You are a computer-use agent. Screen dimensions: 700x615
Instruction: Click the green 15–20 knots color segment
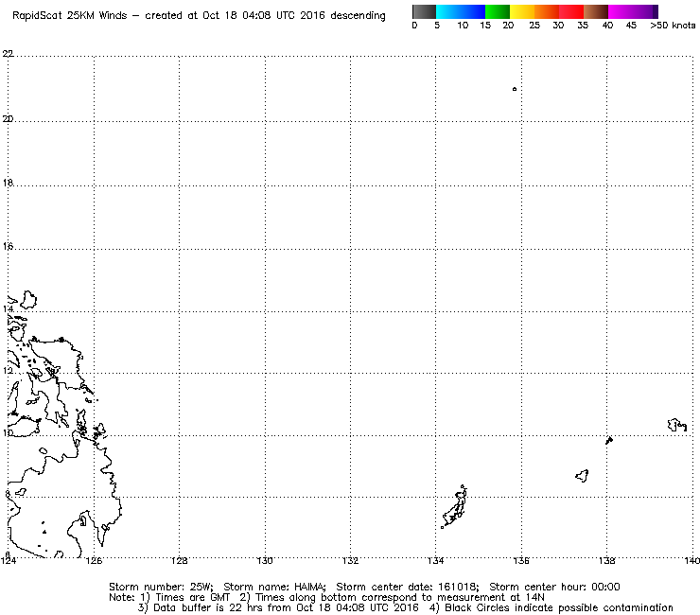(x=498, y=11)
